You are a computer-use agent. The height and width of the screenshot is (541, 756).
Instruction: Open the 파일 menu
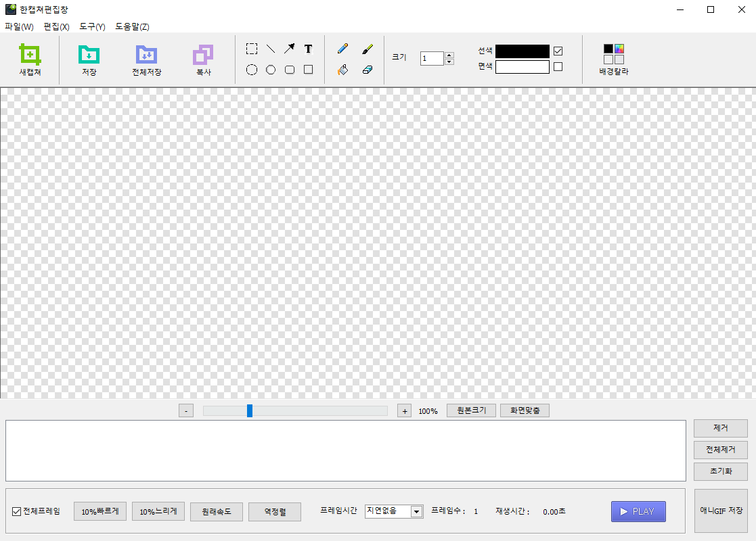click(19, 27)
